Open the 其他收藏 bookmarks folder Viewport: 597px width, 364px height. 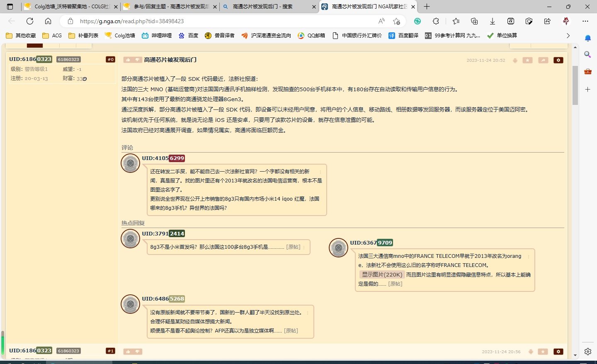coord(21,36)
